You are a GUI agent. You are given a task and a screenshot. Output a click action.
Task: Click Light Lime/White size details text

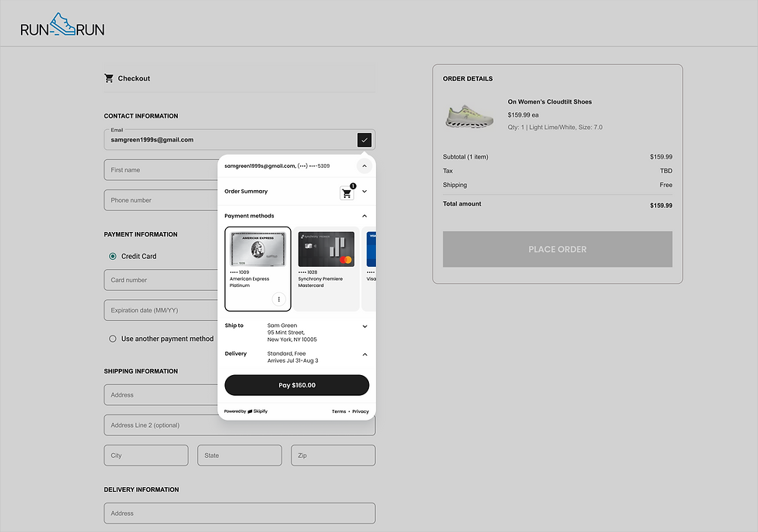point(555,127)
